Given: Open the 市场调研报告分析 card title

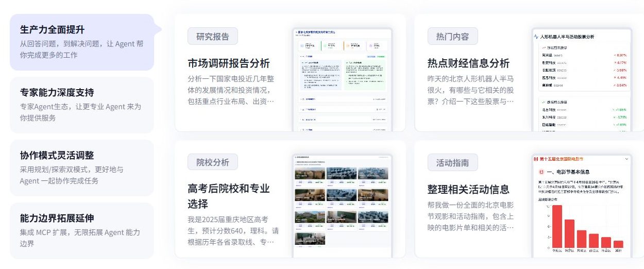Looking at the screenshot, I should pyautogui.click(x=229, y=63).
